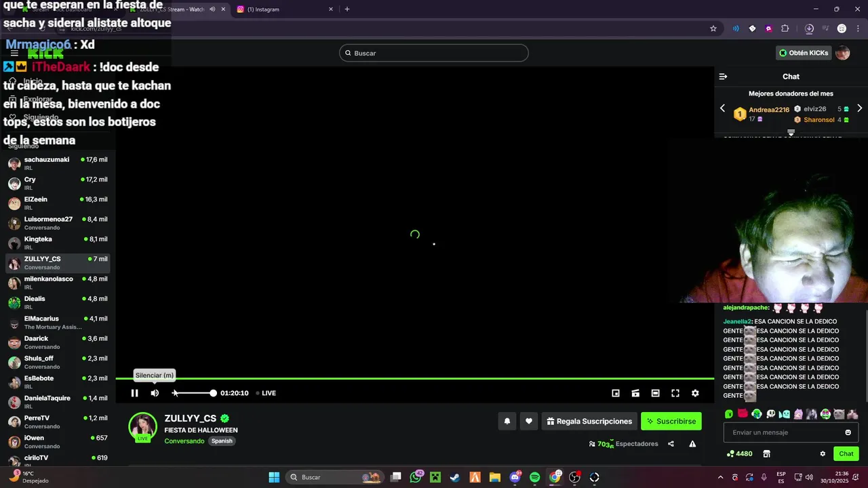Click donor name elviz26

click(x=814, y=109)
